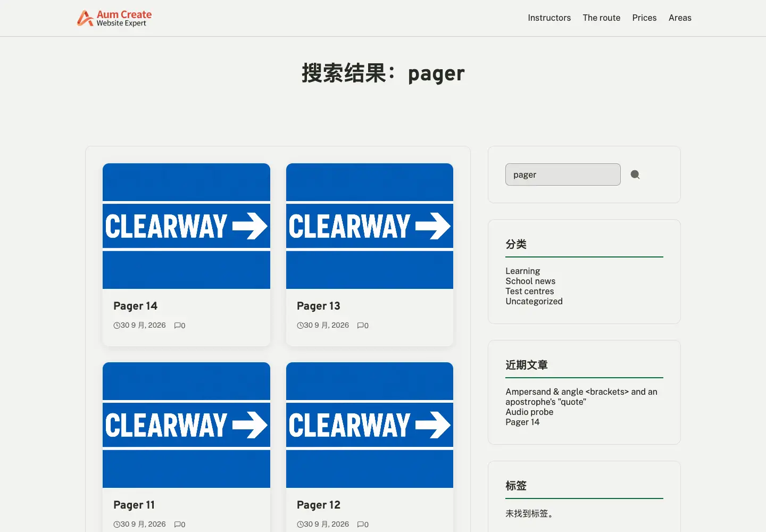Select the Test centres category
The width and height of the screenshot is (766, 532).
point(529,292)
